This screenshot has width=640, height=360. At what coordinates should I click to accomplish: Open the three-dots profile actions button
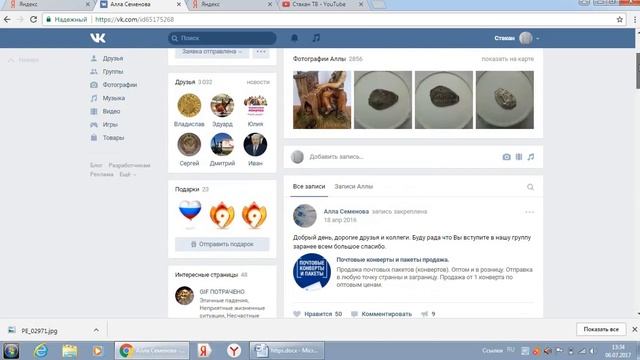click(x=261, y=52)
